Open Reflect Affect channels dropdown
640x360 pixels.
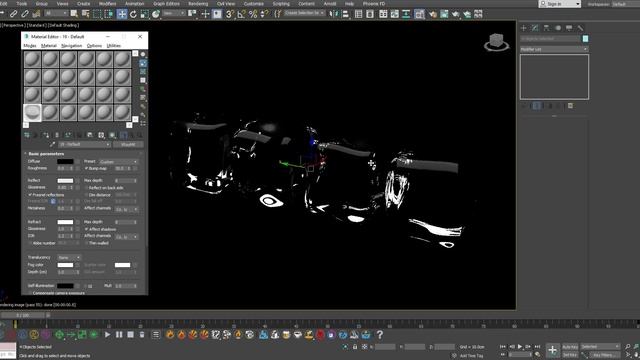[127, 209]
